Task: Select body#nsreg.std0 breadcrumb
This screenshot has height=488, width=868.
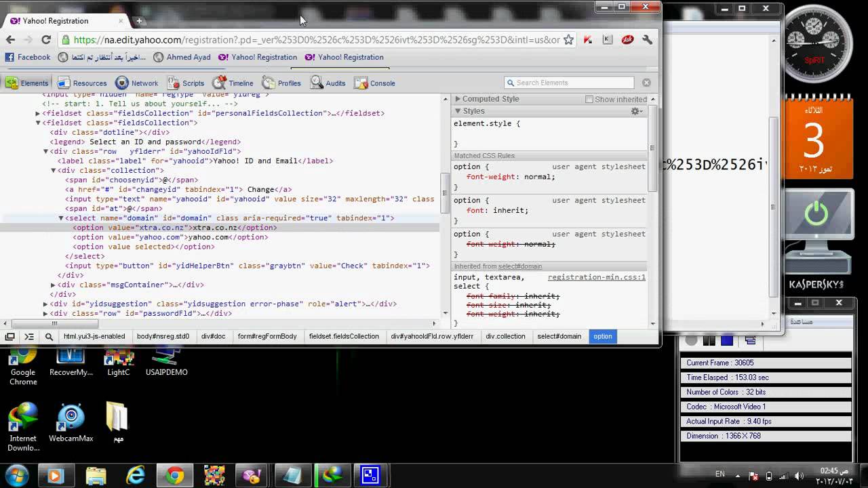Action: point(163,336)
